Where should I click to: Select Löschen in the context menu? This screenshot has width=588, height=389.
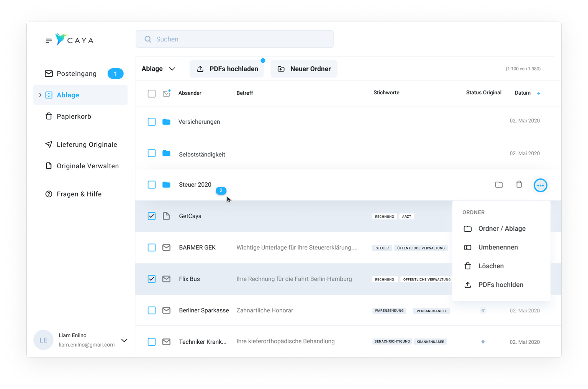pos(501,266)
